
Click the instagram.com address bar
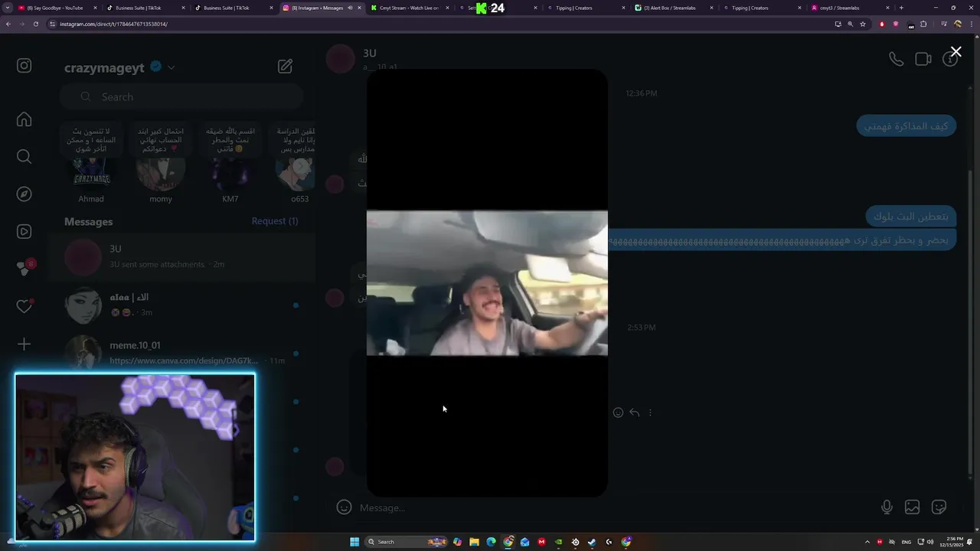click(436, 24)
